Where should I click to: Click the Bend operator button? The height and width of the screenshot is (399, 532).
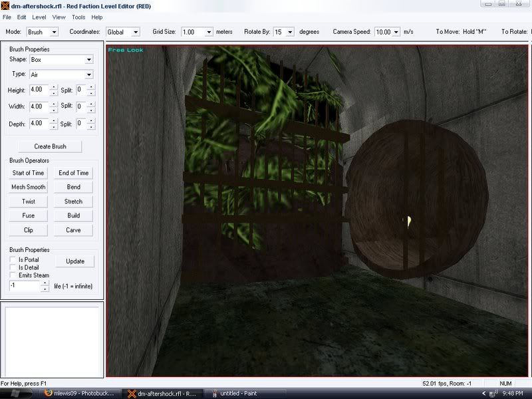[73, 188]
